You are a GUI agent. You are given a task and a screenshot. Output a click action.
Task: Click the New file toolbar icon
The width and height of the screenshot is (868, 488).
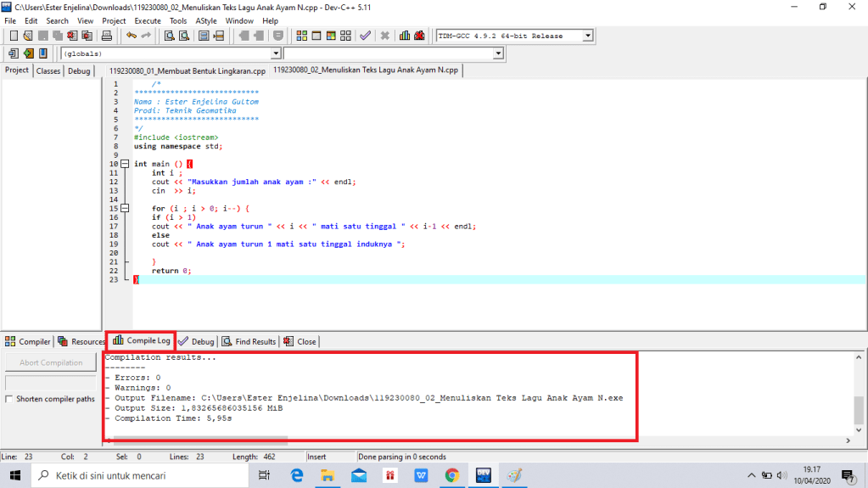14,36
